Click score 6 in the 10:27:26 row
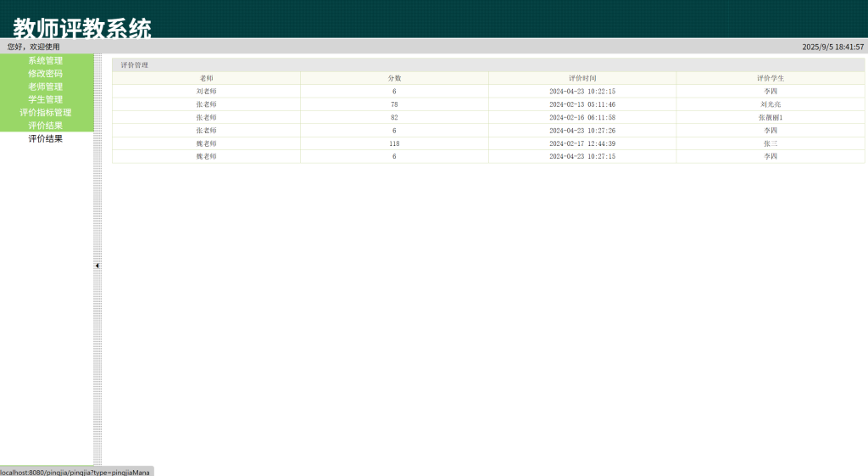Screen dimensions: 868x476 394,131
